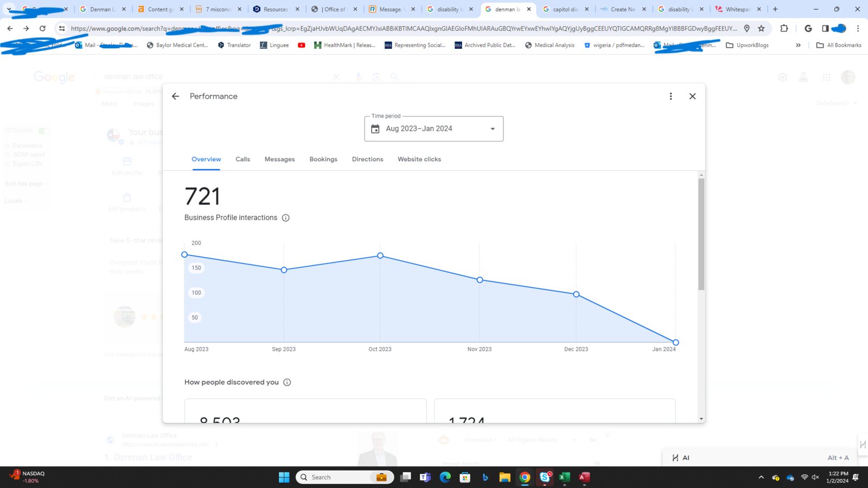Reload the page in Chrome
Screen dimensions: 868x488
click(x=42, y=28)
